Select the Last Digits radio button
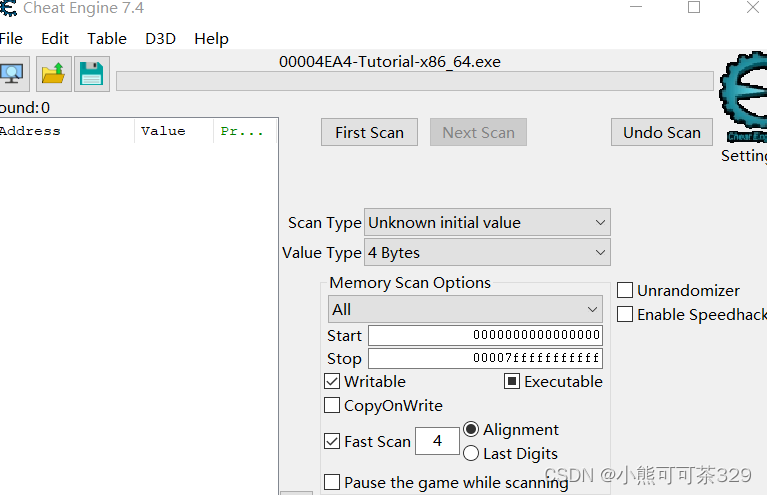Image resolution: width=767 pixels, height=495 pixels. tap(471, 453)
